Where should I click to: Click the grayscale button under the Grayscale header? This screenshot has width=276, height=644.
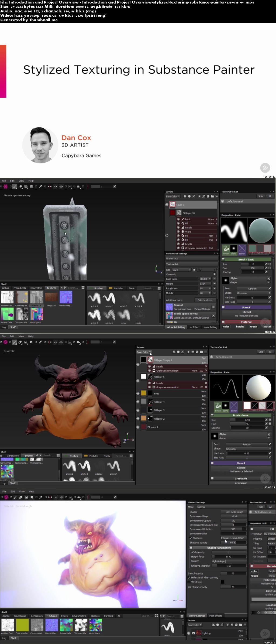point(241,483)
